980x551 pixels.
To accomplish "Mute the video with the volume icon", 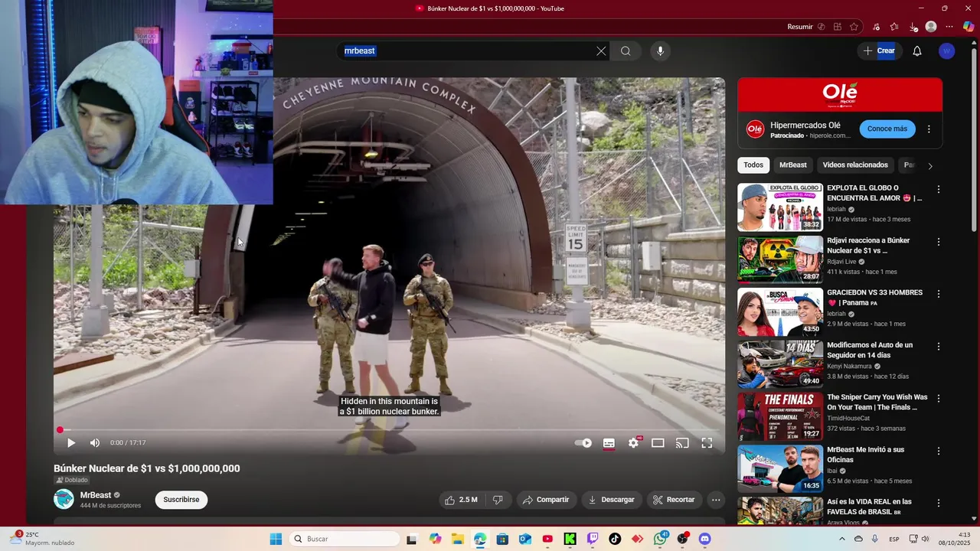I will (95, 442).
